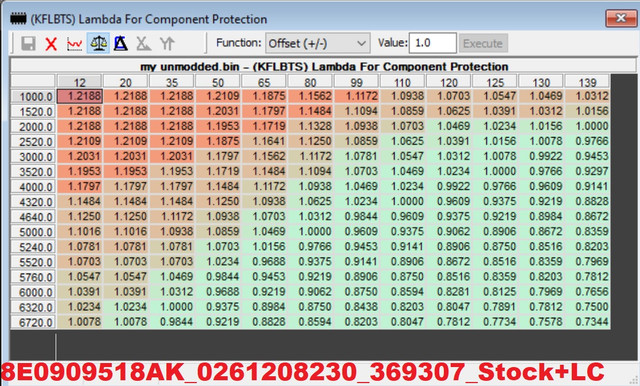
Task: Select column header 20
Action: pos(126,82)
